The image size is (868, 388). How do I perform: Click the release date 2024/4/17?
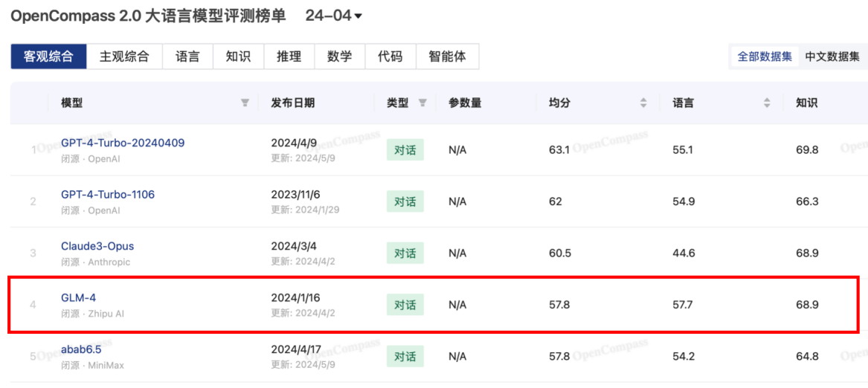pyautogui.click(x=297, y=349)
